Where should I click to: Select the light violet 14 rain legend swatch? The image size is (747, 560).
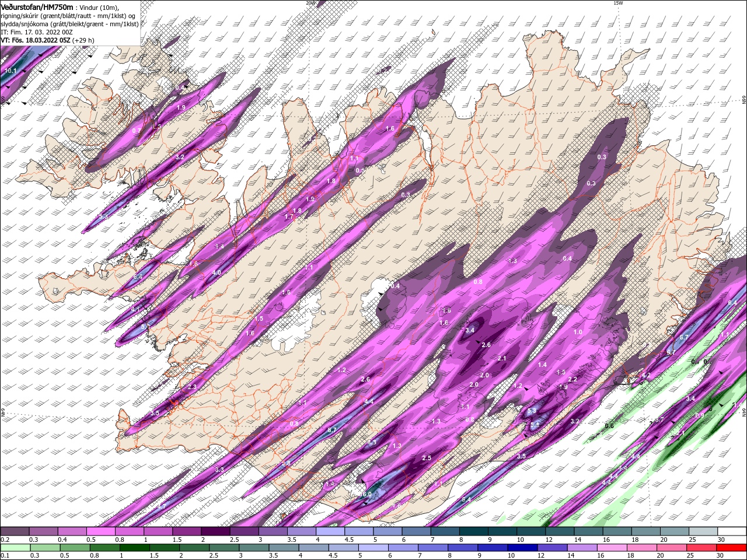(x=582, y=547)
